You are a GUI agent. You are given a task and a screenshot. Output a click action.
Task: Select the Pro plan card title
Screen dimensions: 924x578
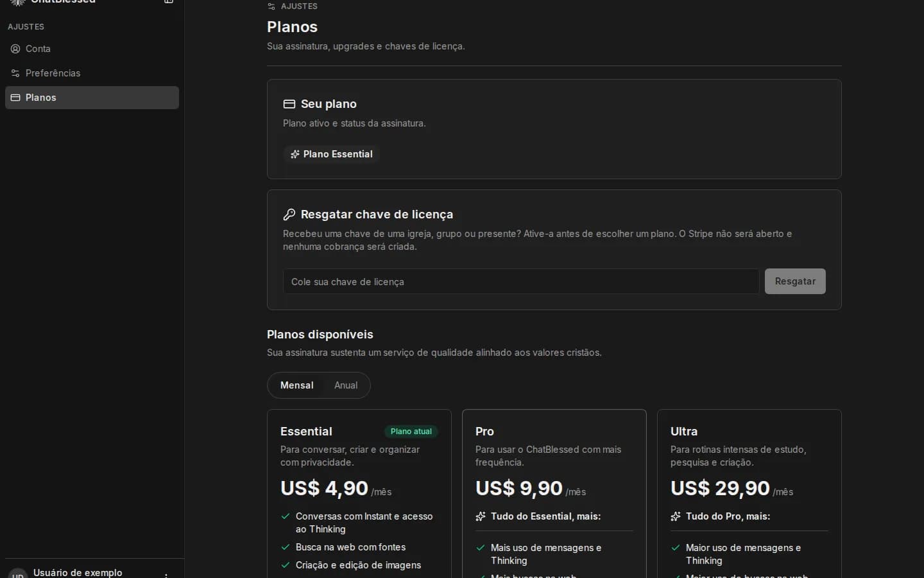pos(484,432)
